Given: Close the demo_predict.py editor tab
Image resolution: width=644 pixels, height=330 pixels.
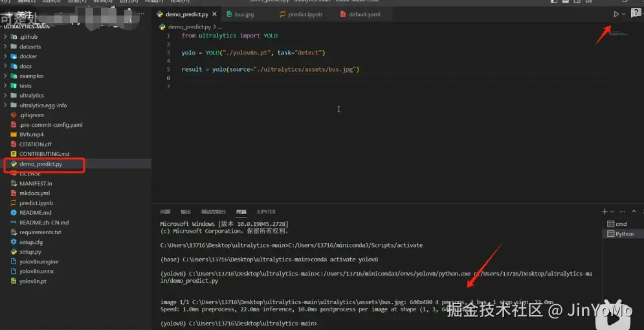Looking at the screenshot, I should [x=214, y=14].
